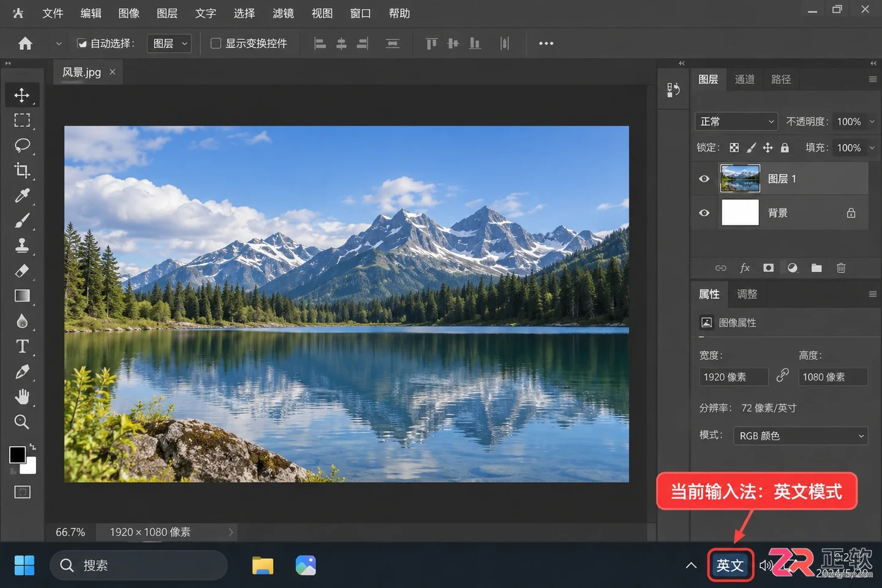This screenshot has width=882, height=588.
Task: Delete layer using the trash icon
Action: pyautogui.click(x=841, y=268)
